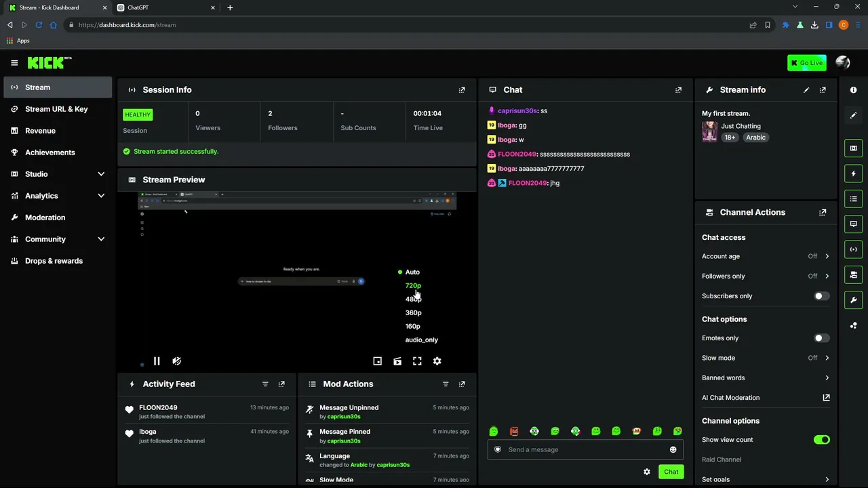868x488 pixels.
Task: Open the Achievements page
Action: point(58,152)
